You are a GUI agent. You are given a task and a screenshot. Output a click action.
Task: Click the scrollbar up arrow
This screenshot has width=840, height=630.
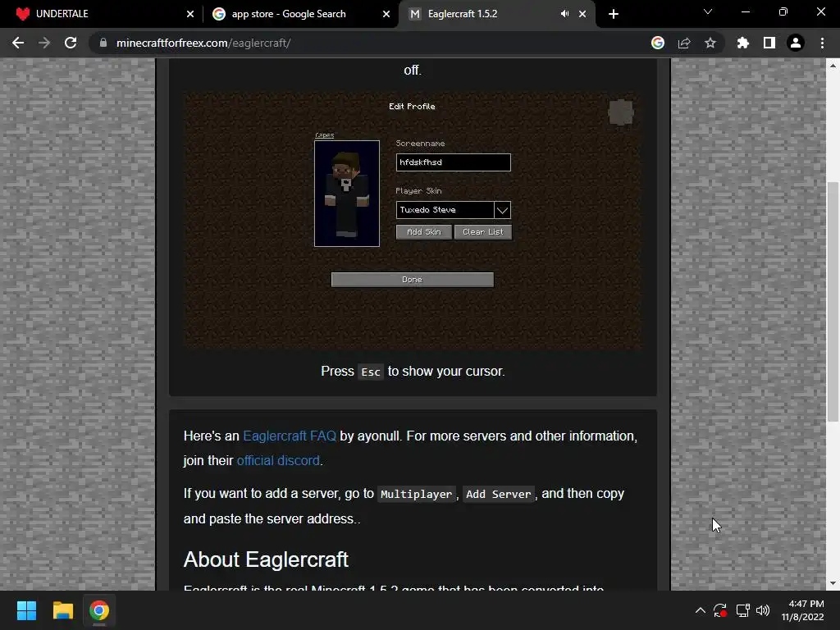pos(833,66)
